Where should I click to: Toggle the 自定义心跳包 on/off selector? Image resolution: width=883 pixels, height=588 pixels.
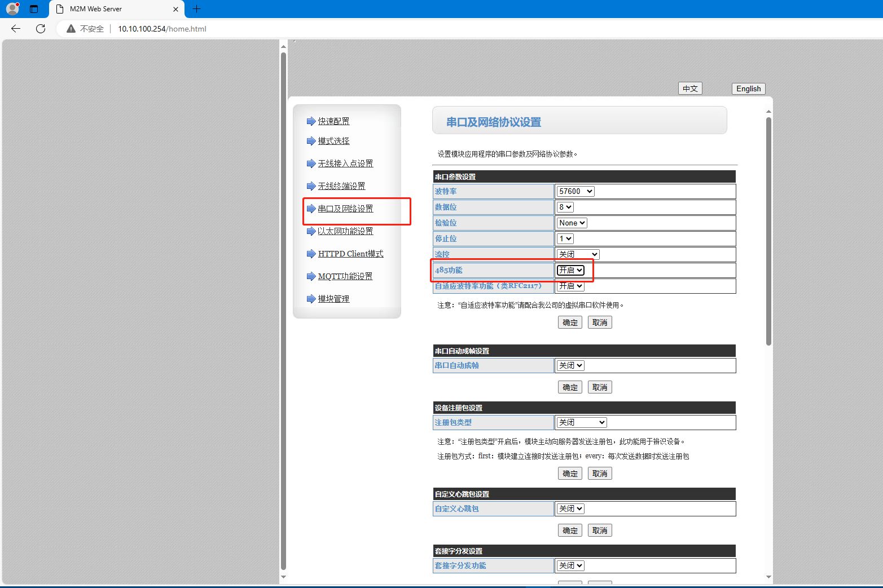570,509
